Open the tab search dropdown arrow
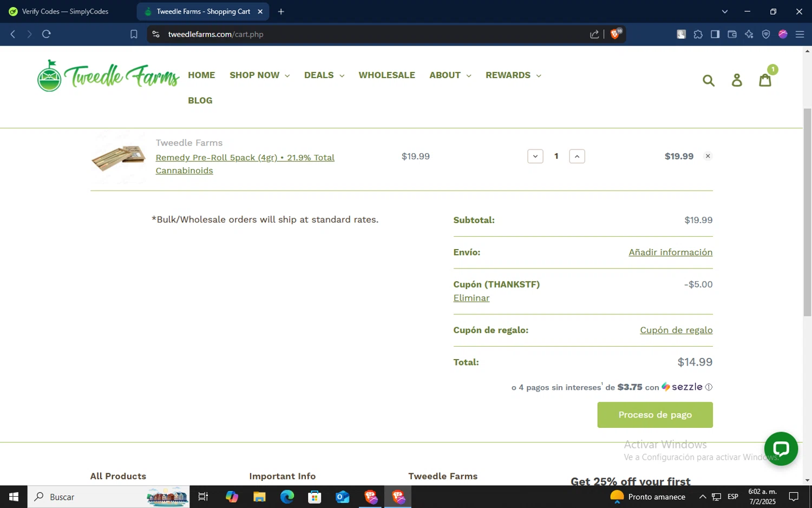 pos(725,11)
